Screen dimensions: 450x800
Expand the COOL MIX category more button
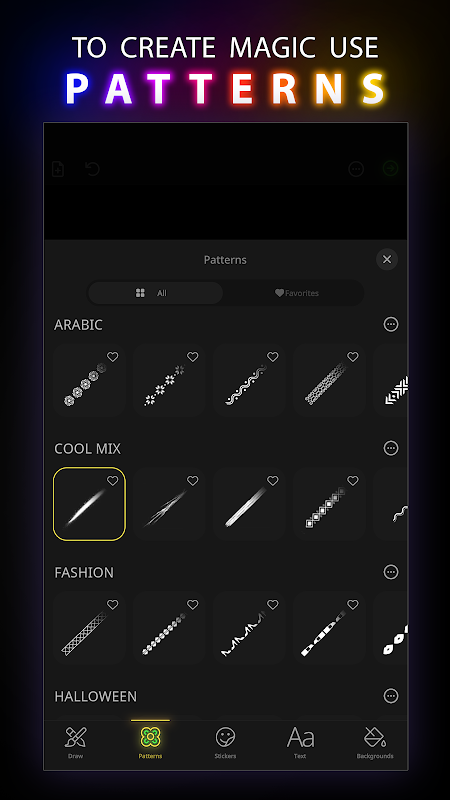click(391, 448)
